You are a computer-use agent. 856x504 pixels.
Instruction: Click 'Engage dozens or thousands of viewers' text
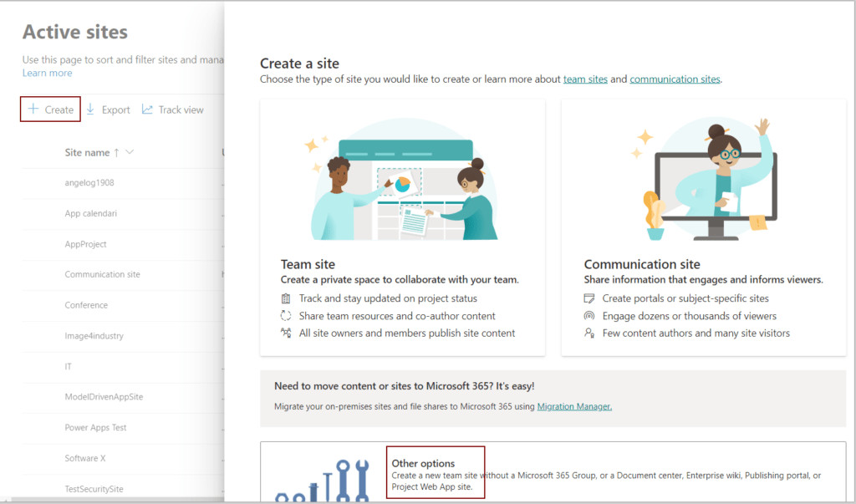tap(690, 316)
